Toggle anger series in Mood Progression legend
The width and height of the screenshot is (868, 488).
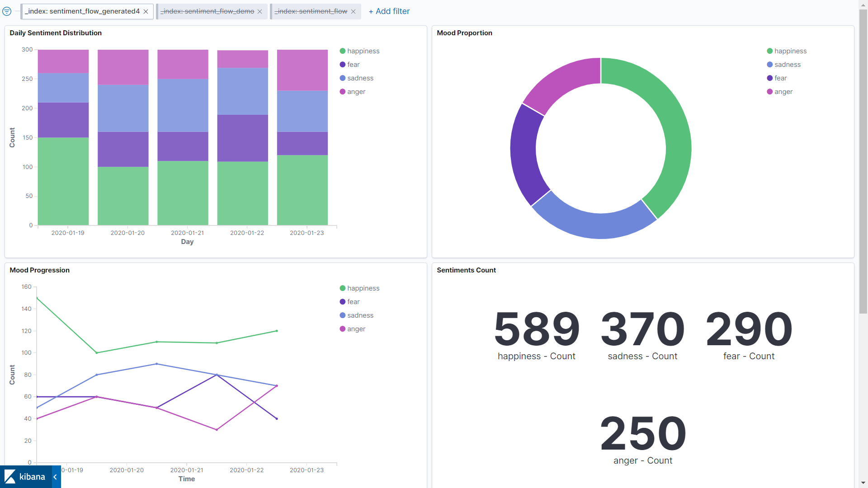coord(356,329)
